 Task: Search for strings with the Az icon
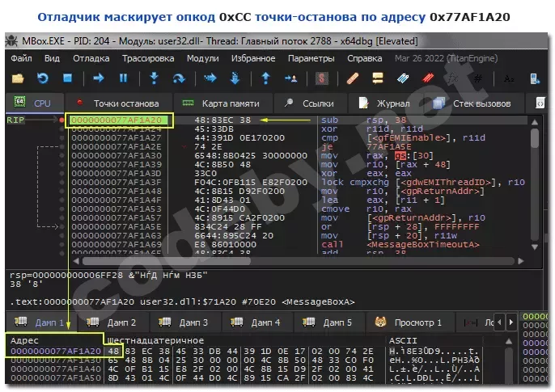pyautogui.click(x=509, y=78)
